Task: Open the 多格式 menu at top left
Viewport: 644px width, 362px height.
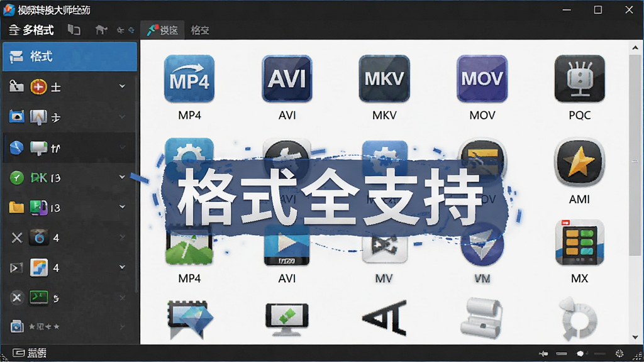Action: click(31, 30)
